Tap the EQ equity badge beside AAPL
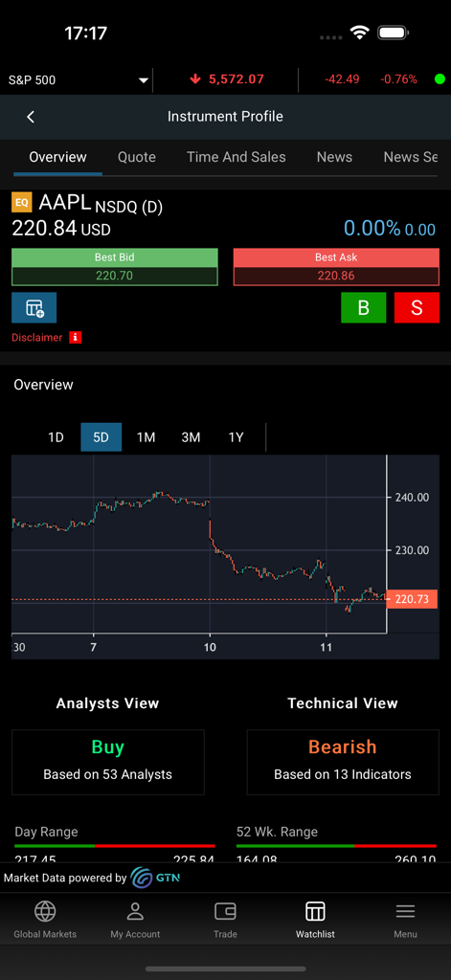 click(x=21, y=203)
